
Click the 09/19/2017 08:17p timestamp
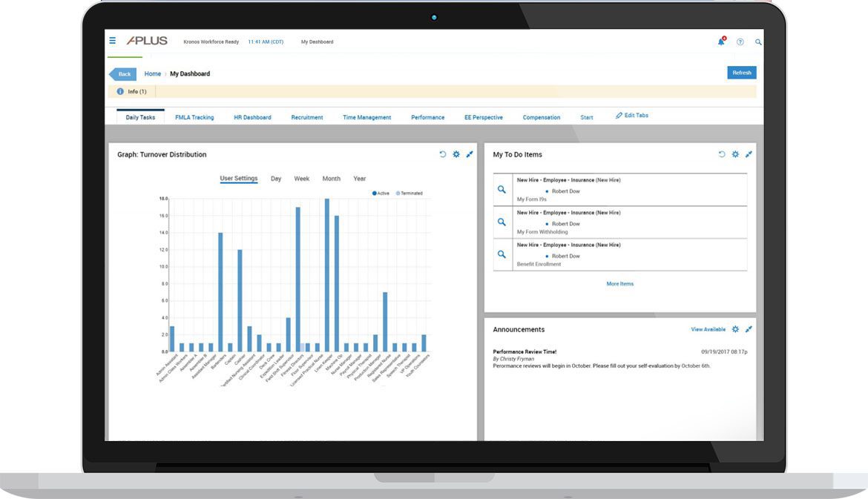[724, 351]
